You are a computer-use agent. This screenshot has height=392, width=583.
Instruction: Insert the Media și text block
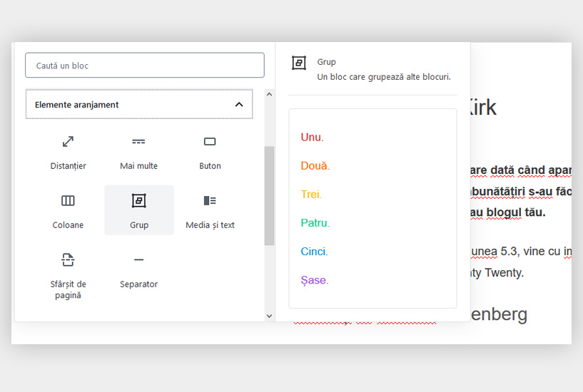[x=210, y=210]
